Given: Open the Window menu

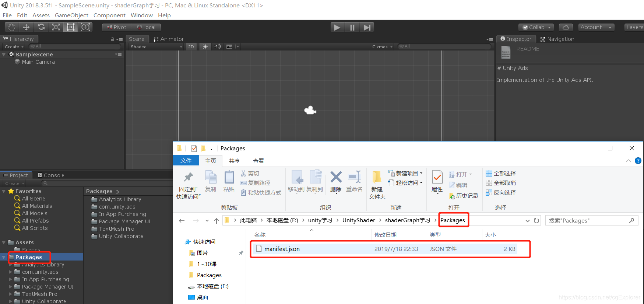Looking at the screenshot, I should click(141, 15).
